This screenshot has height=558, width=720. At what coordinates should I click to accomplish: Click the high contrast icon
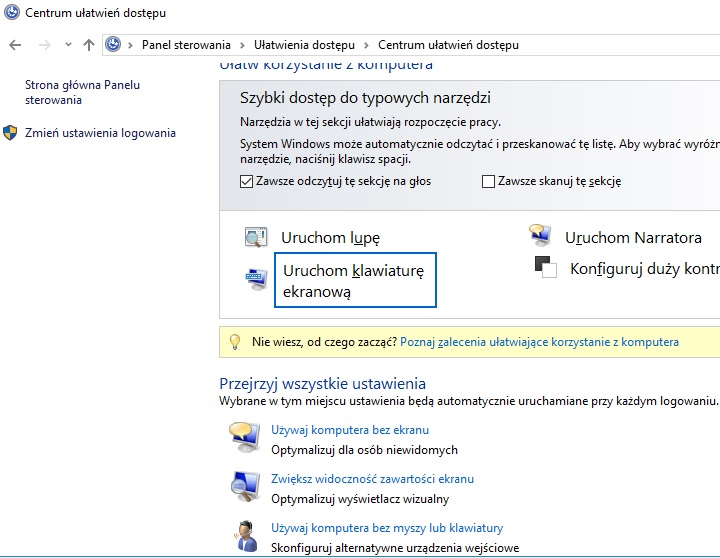pos(546,267)
